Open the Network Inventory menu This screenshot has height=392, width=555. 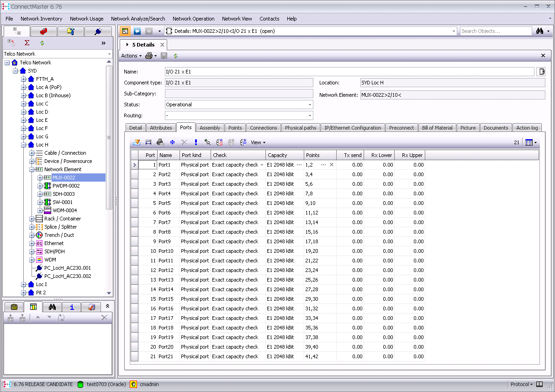coord(41,19)
